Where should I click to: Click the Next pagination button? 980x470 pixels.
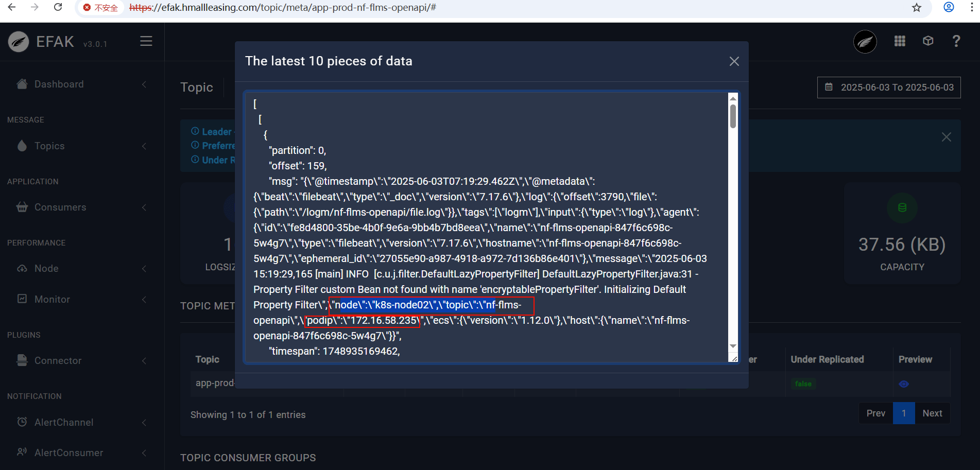point(932,413)
